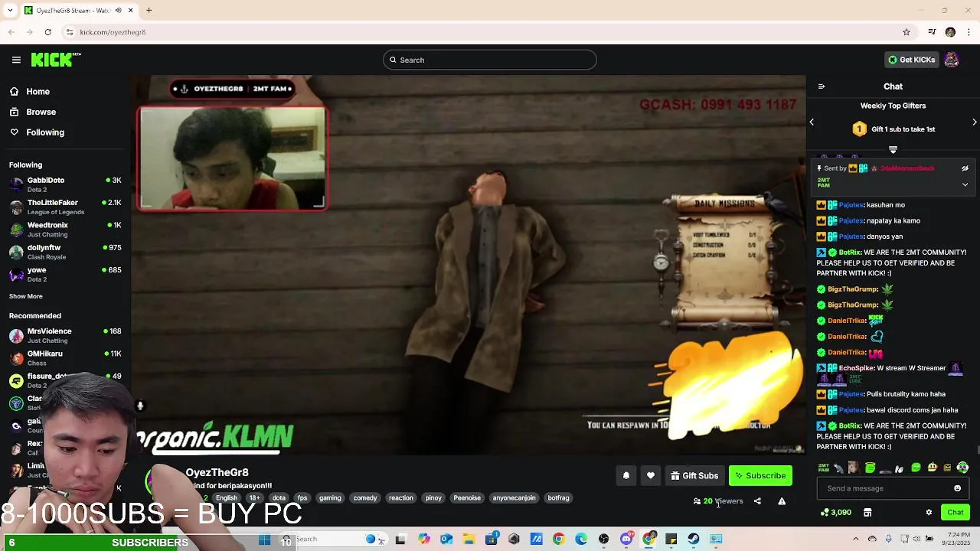Follow channel with the heart icon

pos(651,476)
